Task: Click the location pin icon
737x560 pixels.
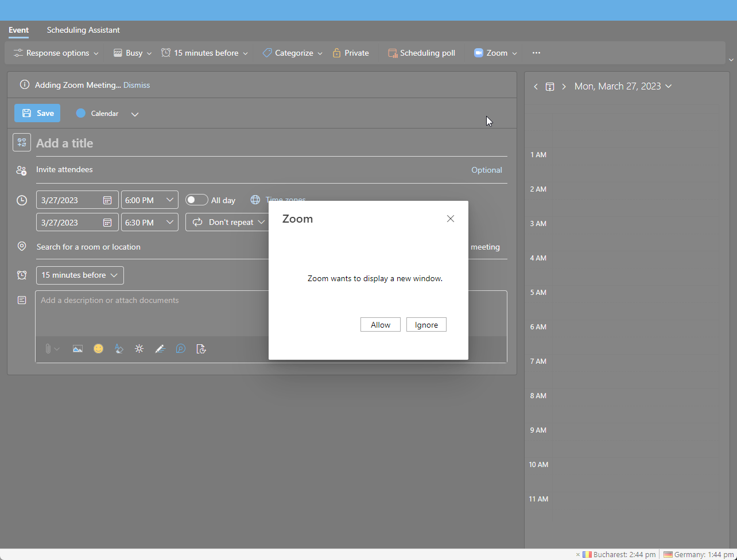Action: [22, 247]
